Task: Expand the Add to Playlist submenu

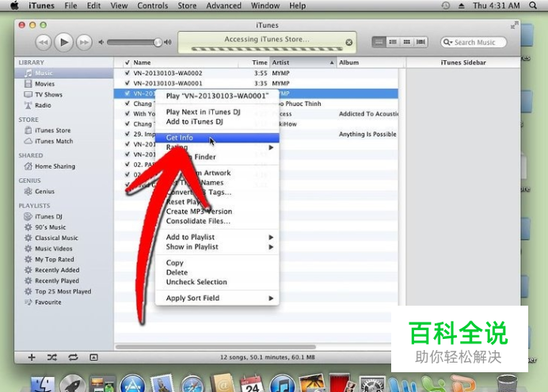Action: (x=217, y=238)
